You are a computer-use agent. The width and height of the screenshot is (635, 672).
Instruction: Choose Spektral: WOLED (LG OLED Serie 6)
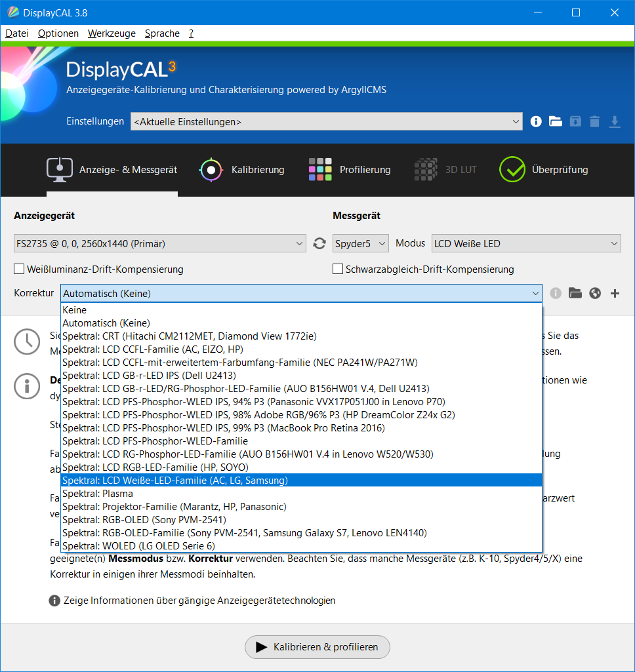(301, 546)
